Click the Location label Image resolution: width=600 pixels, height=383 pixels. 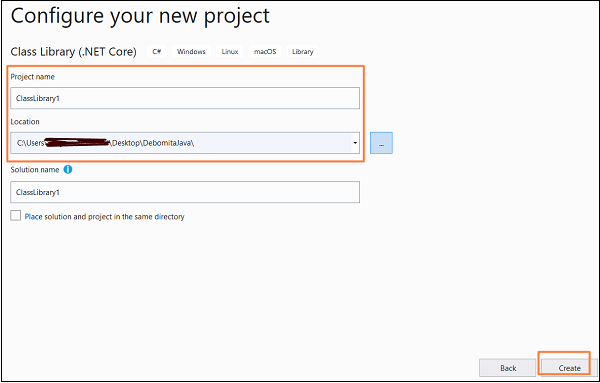25,122
